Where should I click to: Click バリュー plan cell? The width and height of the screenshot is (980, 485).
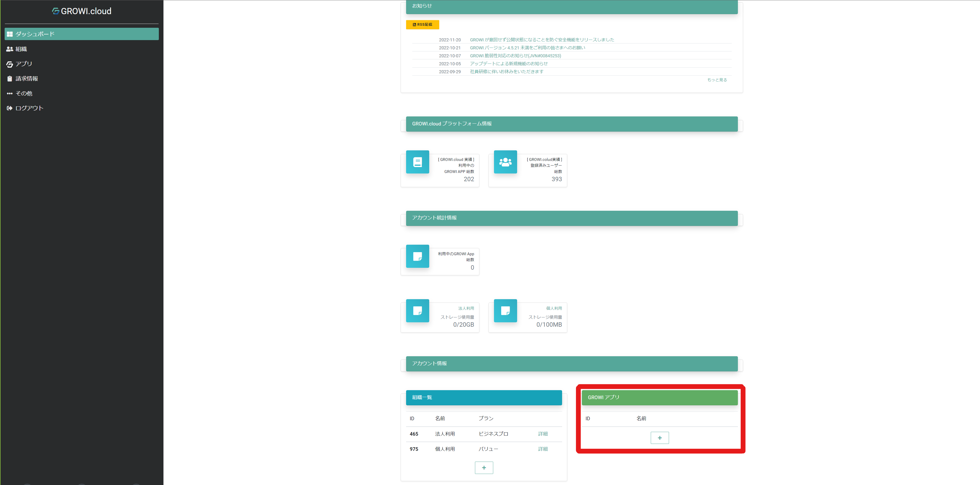pos(488,449)
